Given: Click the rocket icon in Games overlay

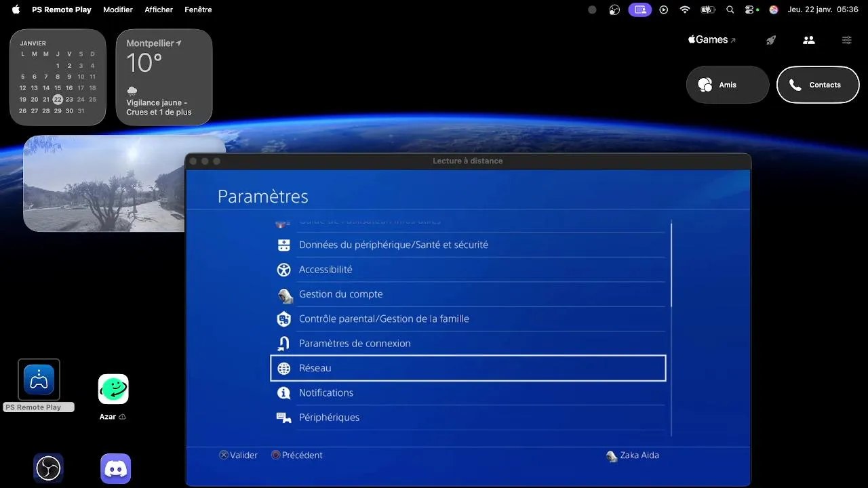Looking at the screenshot, I should [x=771, y=40].
